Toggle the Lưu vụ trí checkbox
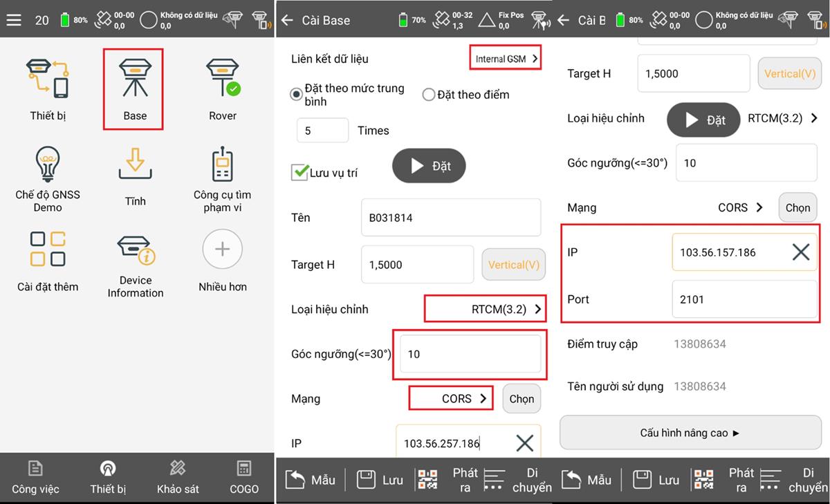The height and width of the screenshot is (504, 830). tap(299, 172)
